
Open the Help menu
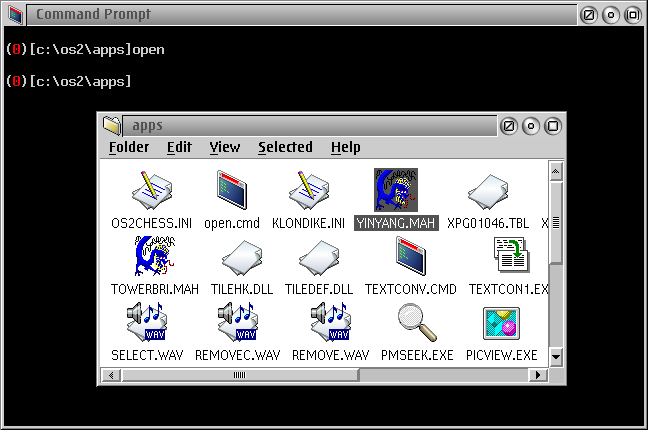pos(345,147)
